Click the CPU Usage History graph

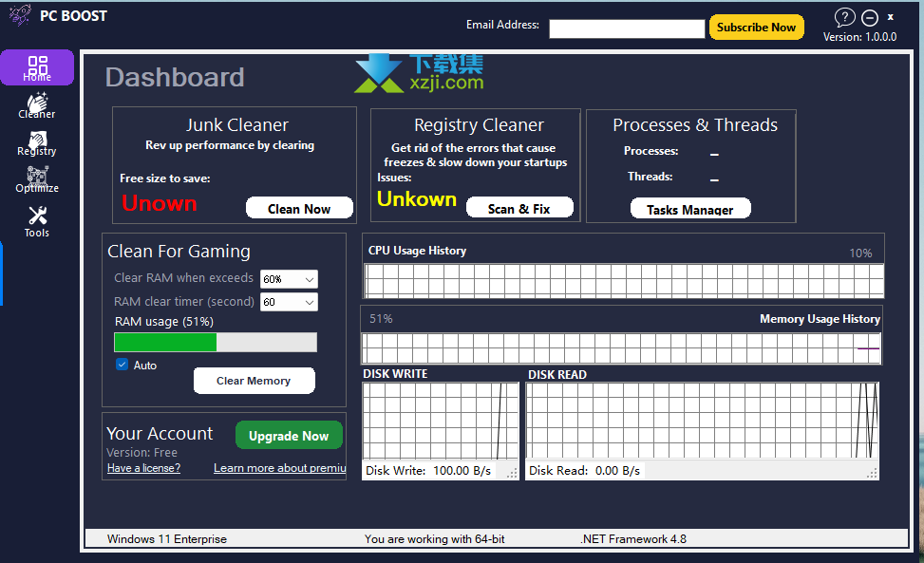(x=624, y=280)
